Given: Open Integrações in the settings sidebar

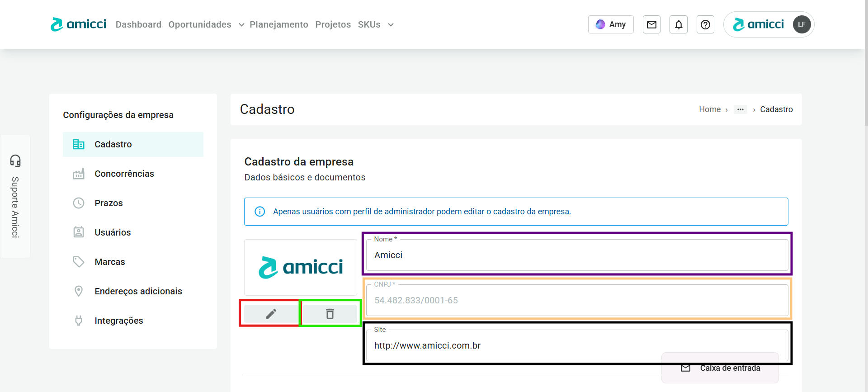Looking at the screenshot, I should pyautogui.click(x=119, y=321).
